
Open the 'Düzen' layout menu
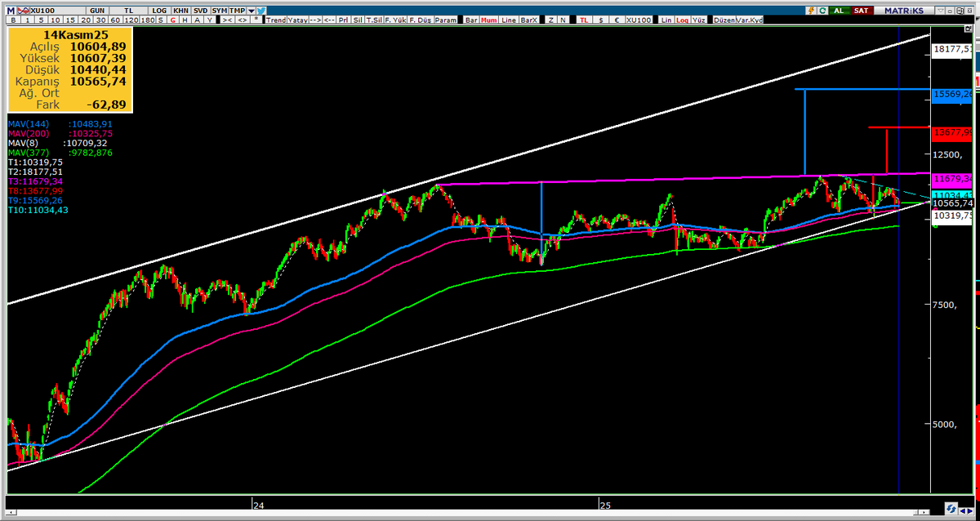724,20
